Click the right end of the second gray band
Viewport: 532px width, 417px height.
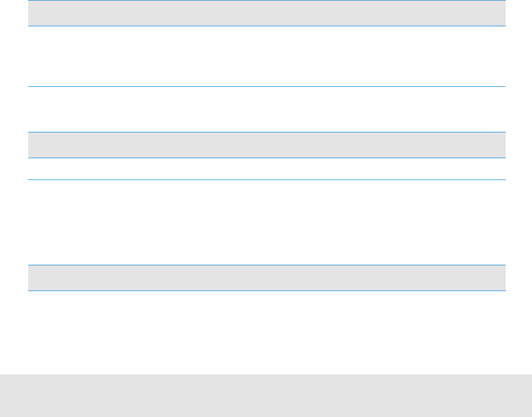pos(499,145)
